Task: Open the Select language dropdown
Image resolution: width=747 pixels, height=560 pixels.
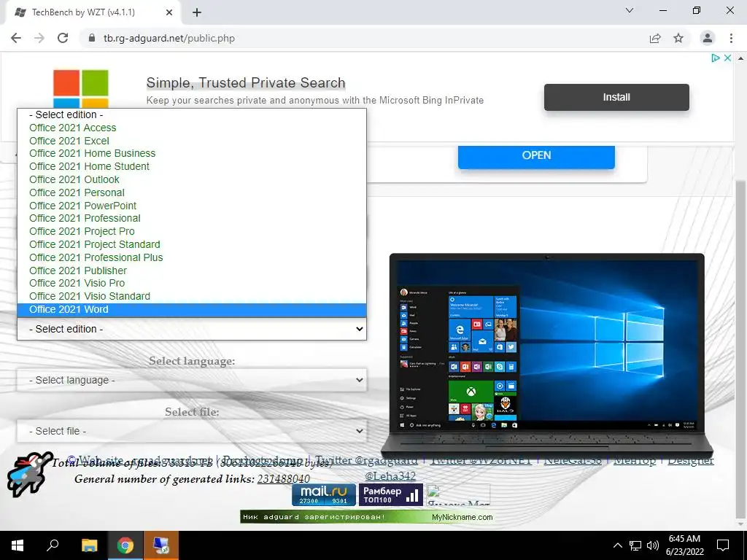Action: point(192,380)
